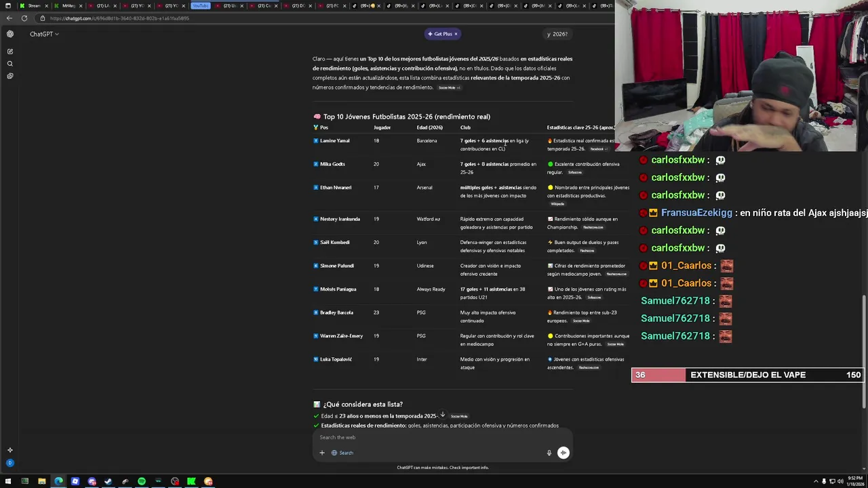Open the source chip after the intro paragraph
Screen dimensions: 868x488
pyautogui.click(x=448, y=87)
